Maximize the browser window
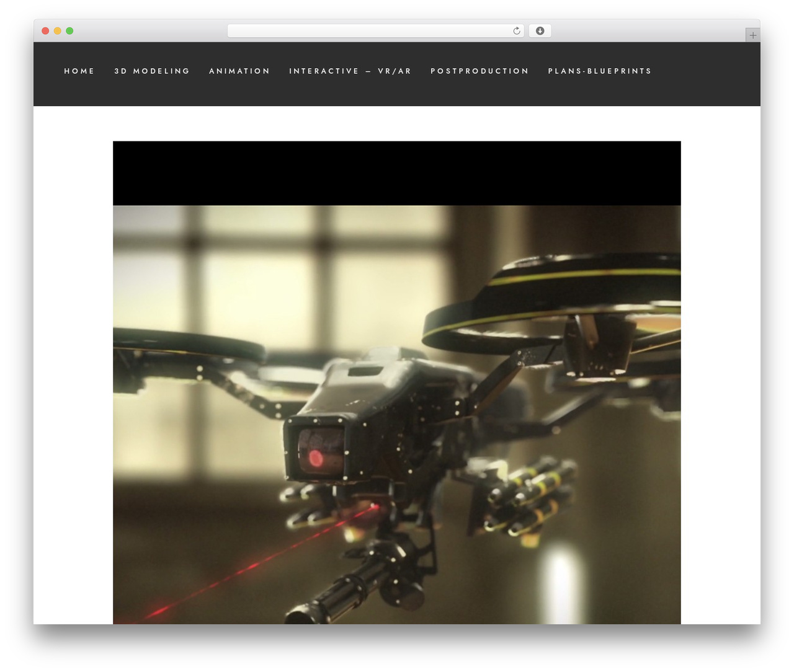794x672 pixels. pos(69,31)
